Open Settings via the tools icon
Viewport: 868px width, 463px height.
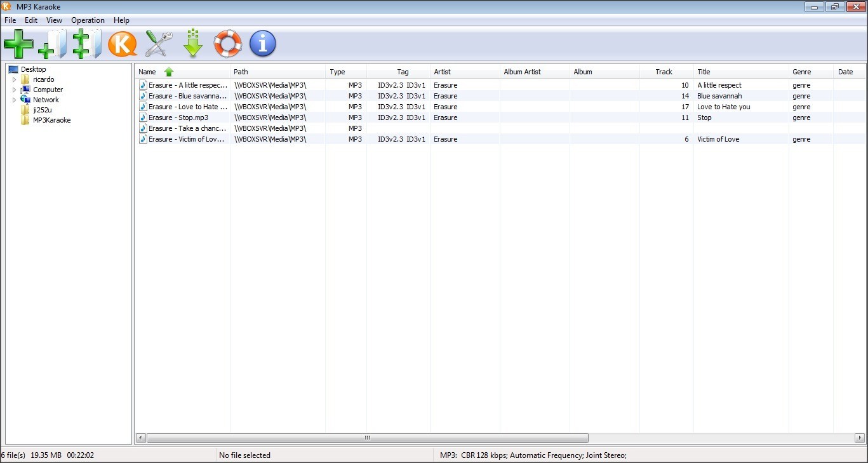tap(157, 43)
